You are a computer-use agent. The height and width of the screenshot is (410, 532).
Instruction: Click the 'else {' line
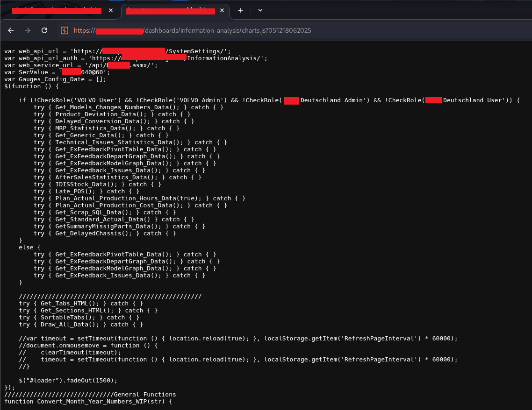click(x=30, y=247)
